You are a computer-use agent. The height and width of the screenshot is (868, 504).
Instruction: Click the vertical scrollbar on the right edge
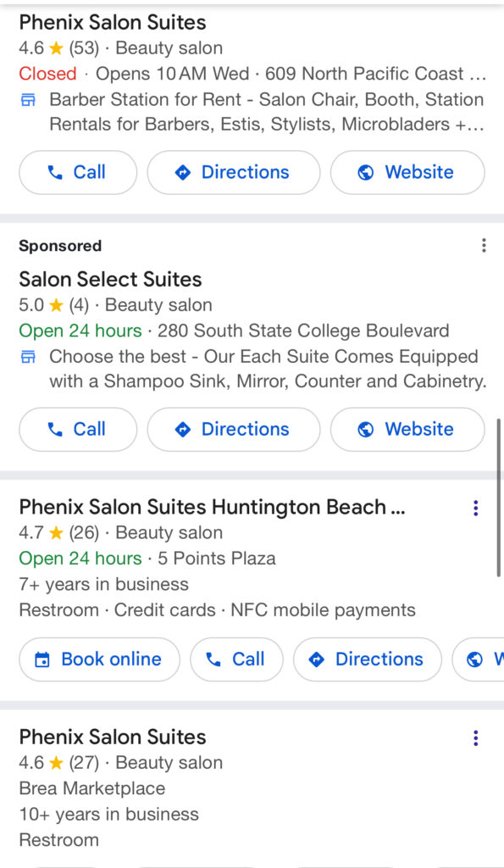click(499, 498)
